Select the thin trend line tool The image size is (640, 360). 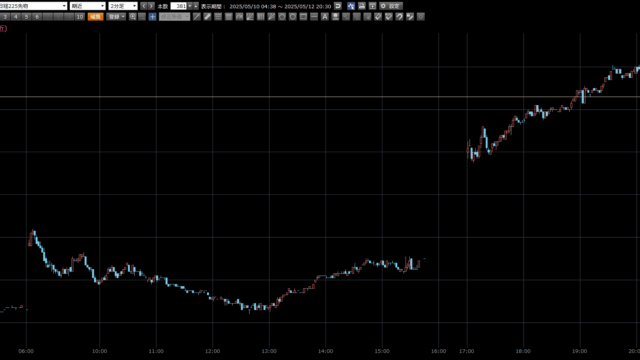coord(197,17)
